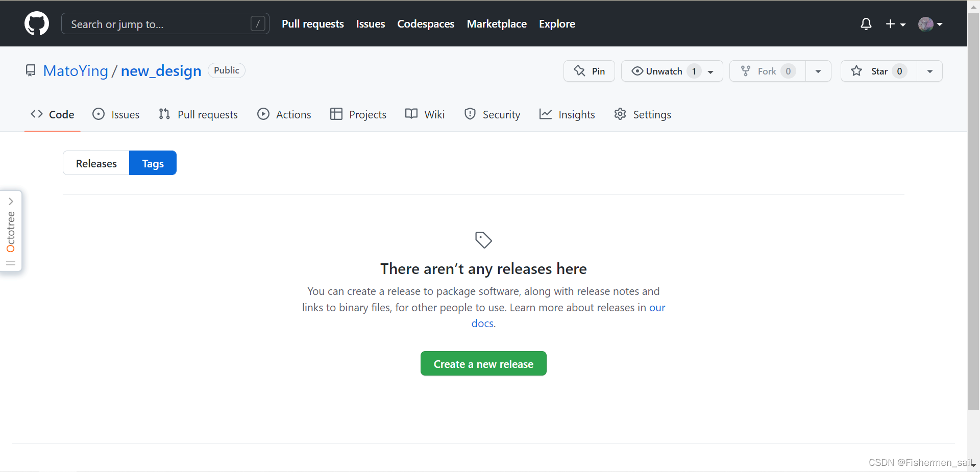Pin this repository
980x472 pixels.
[x=589, y=71]
